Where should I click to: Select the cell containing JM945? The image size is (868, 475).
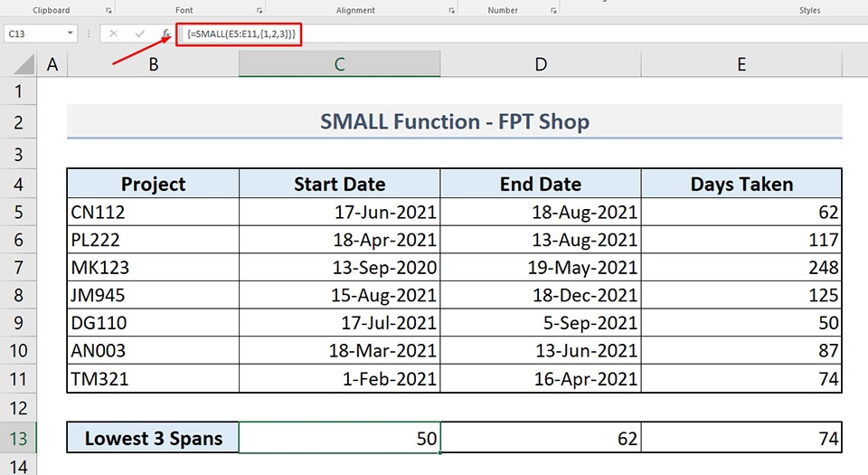tap(154, 295)
